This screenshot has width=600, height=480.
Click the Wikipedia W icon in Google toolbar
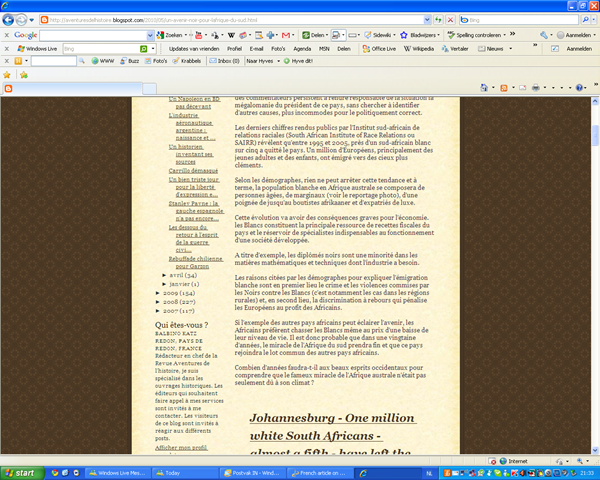point(231,35)
